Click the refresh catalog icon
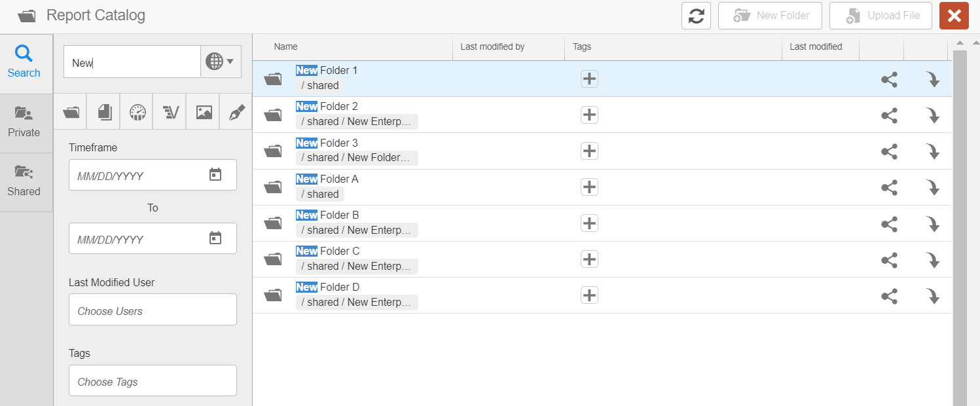 tap(696, 16)
